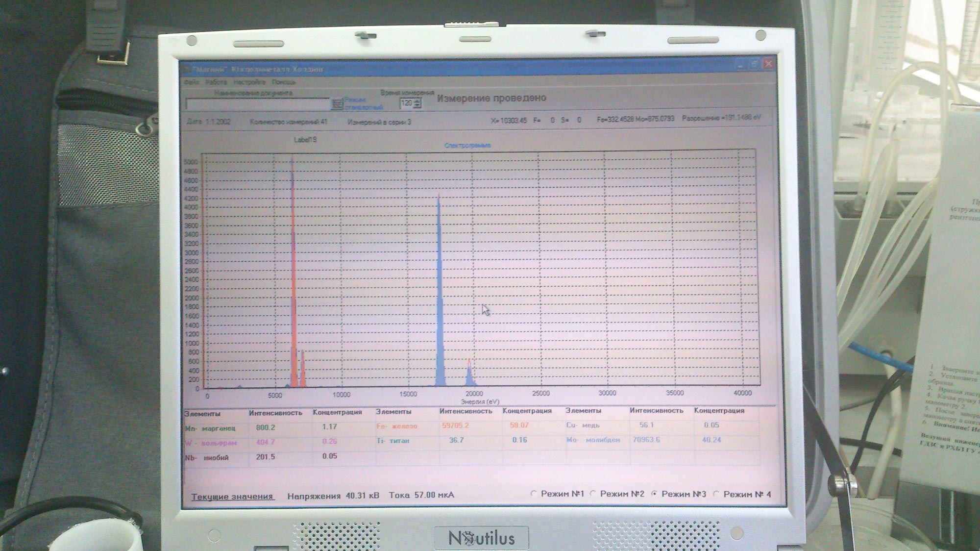Click the Fe- железо row in table
The image size is (980, 551).
397,426
